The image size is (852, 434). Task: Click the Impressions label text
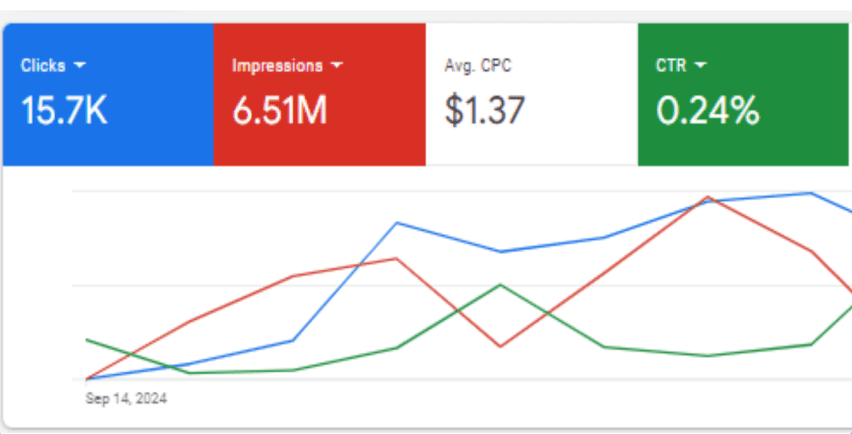pos(277,66)
